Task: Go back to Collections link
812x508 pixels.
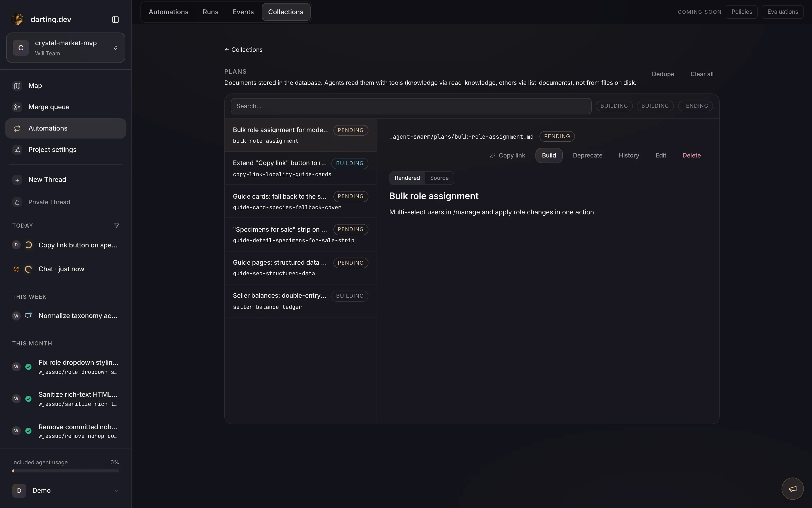Action: click(x=244, y=50)
